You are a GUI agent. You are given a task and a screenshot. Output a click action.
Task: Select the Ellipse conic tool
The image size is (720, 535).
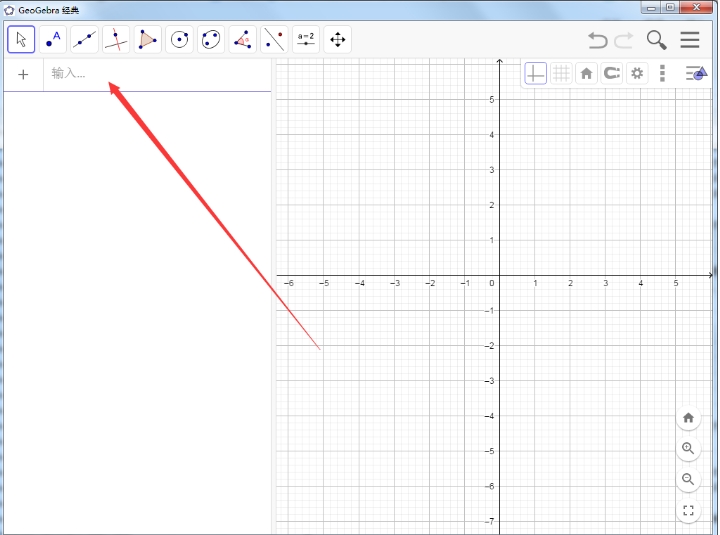(211, 39)
